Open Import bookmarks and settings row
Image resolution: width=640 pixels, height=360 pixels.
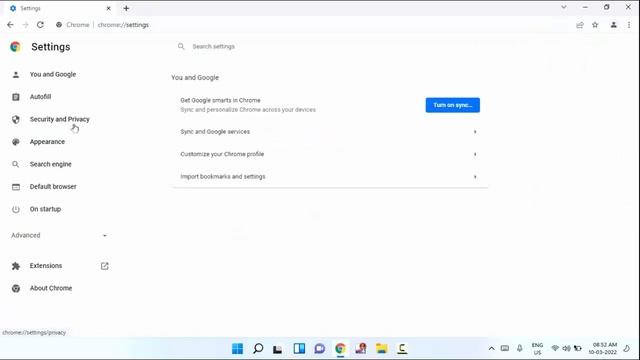(x=329, y=177)
